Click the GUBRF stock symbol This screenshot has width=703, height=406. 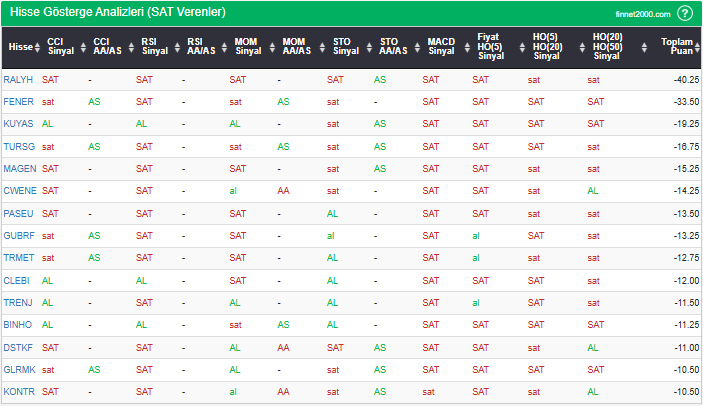coord(18,235)
